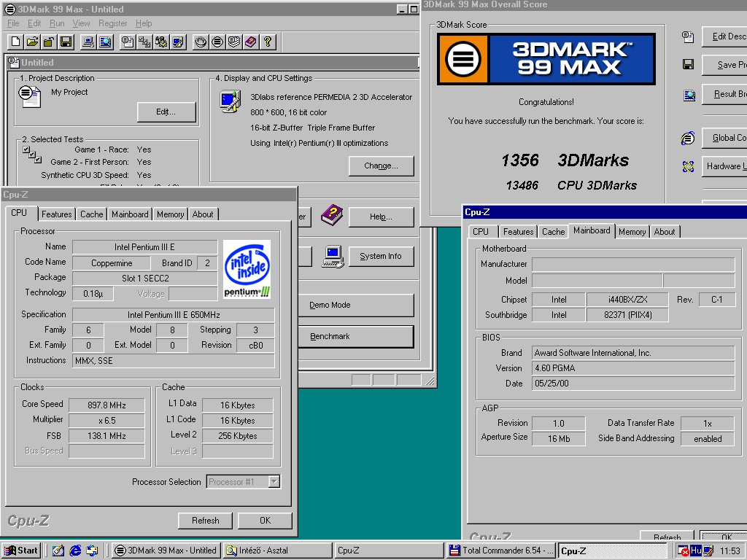Screen dimensions: 747x560
Task: Launch Internet Explorer from quick launch
Action: (x=75, y=551)
